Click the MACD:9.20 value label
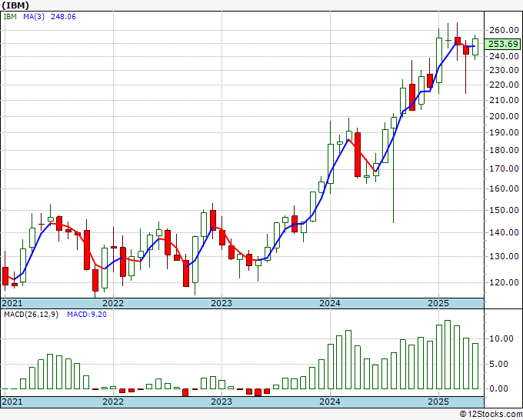The width and height of the screenshot is (523, 420). pyautogui.click(x=87, y=315)
